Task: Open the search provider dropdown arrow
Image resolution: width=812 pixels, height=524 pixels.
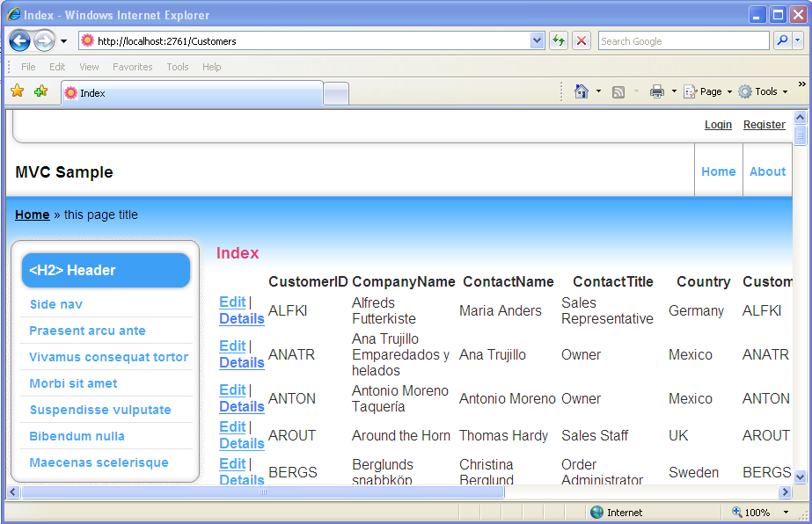Action: tap(798, 40)
